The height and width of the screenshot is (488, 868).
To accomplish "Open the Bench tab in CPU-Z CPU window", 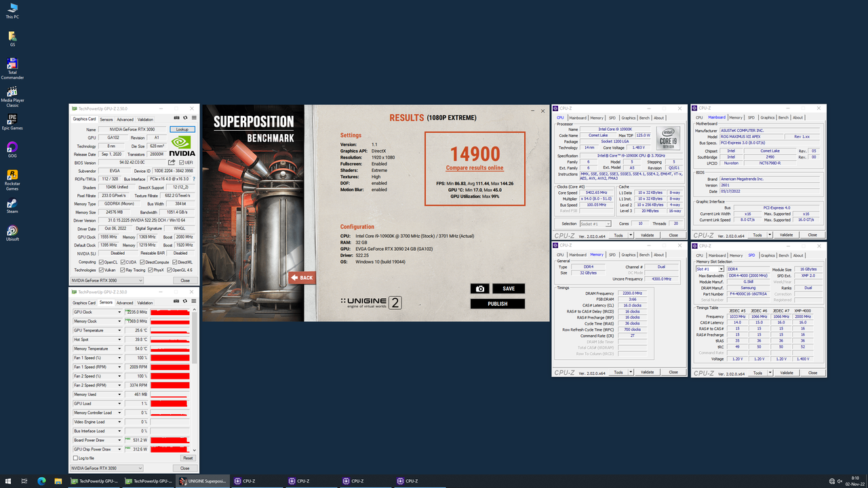I will click(644, 118).
